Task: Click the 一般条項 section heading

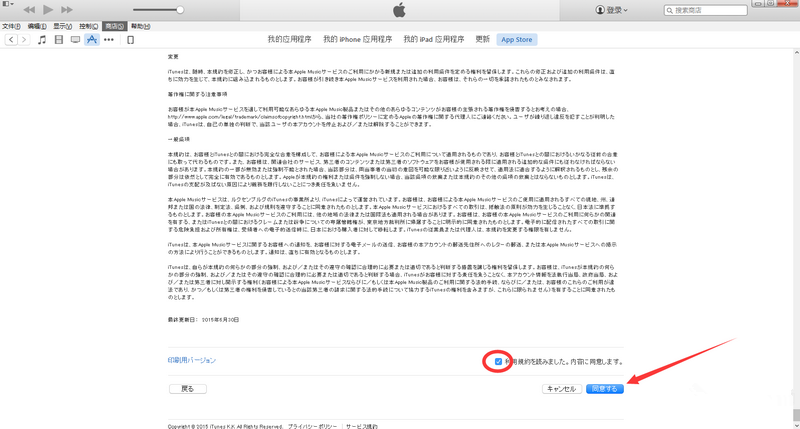Action: pos(179,139)
